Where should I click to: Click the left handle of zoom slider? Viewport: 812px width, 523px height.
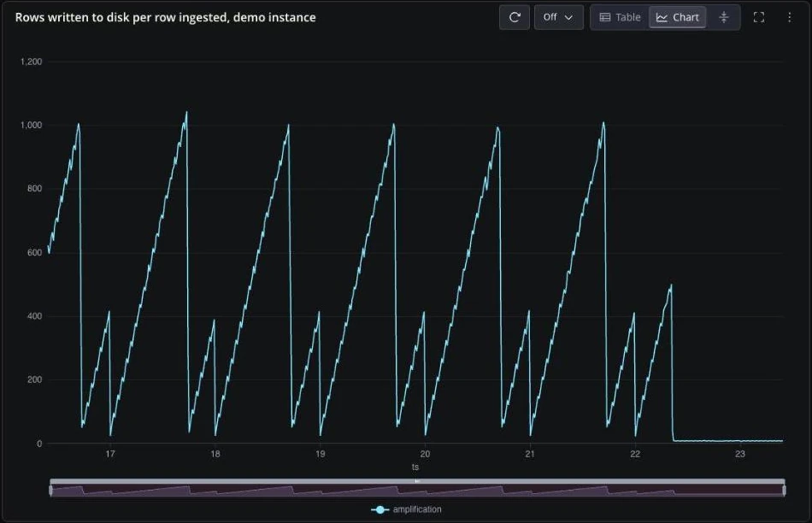coord(50,490)
